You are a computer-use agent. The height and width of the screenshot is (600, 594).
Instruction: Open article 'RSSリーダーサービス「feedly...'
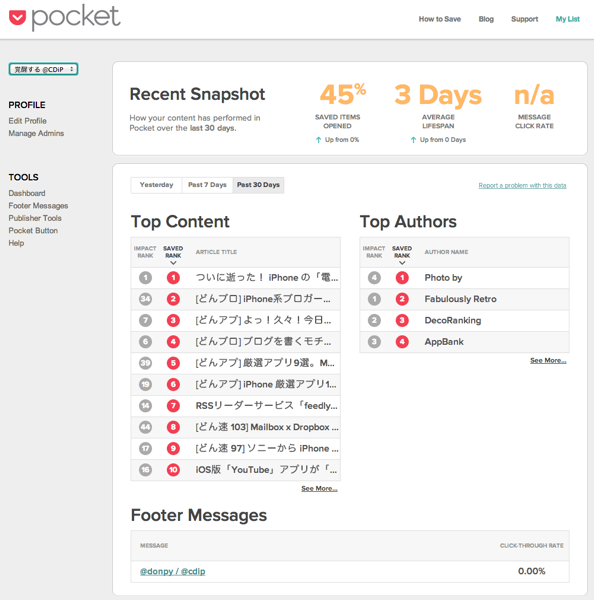pyautogui.click(x=267, y=406)
